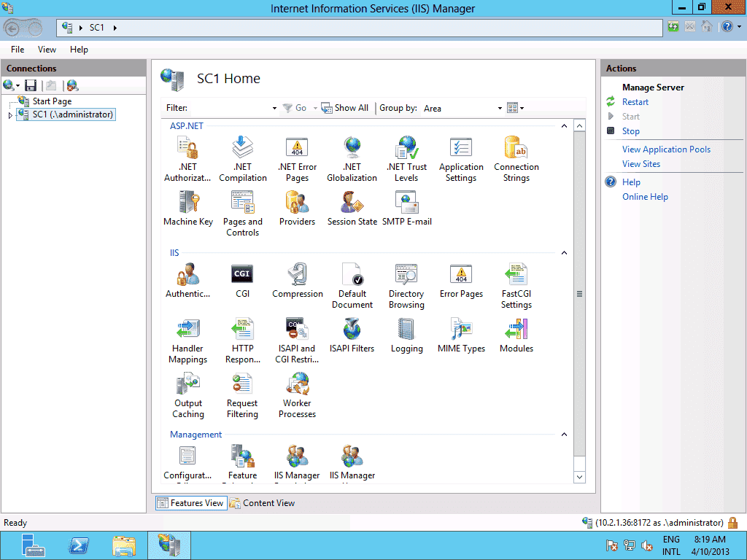Image resolution: width=747 pixels, height=560 pixels.
Task: Click Stop in Manage Server actions
Action: [631, 131]
